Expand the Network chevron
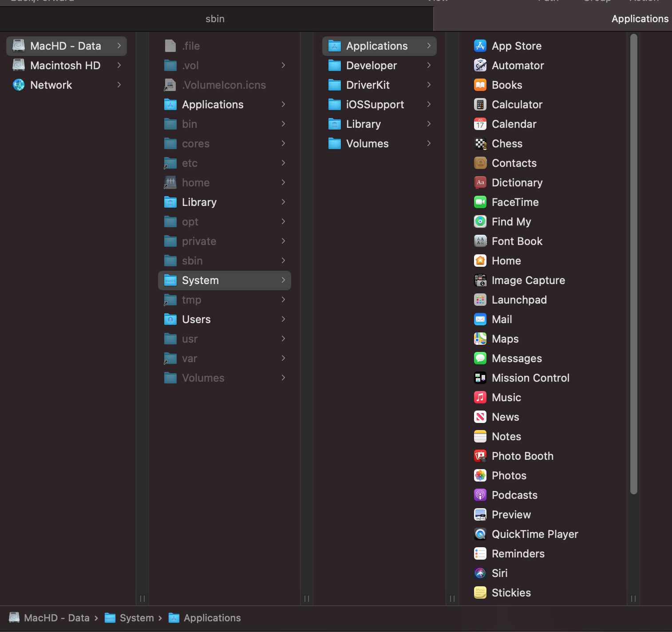This screenshot has width=672, height=632. coord(119,85)
